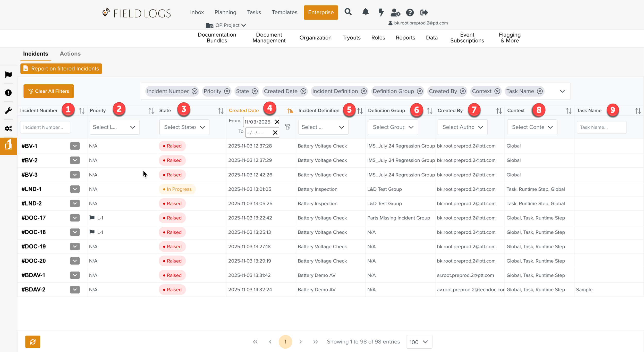
Task: Open the Select States dropdown
Action: pos(184,127)
